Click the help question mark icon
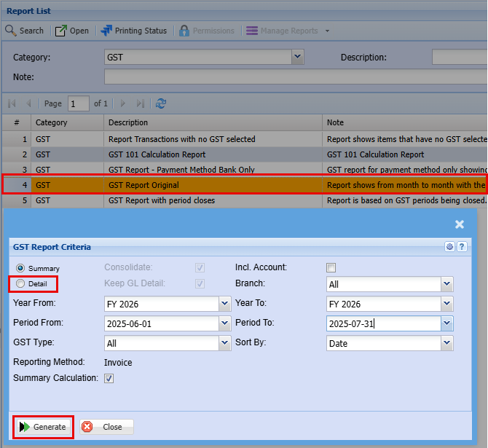 tap(462, 247)
